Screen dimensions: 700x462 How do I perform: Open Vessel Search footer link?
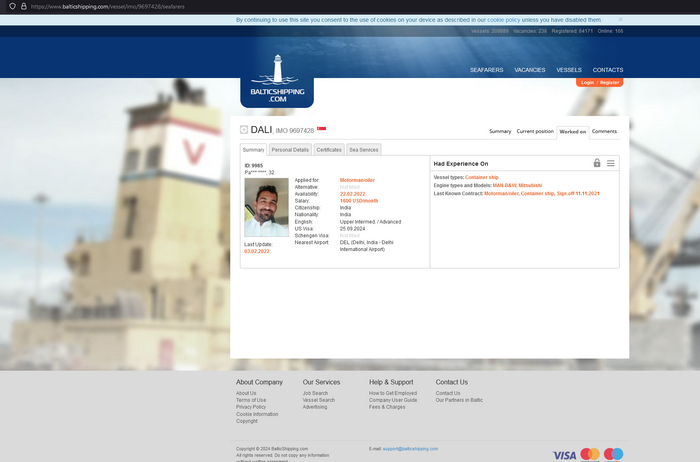(319, 400)
